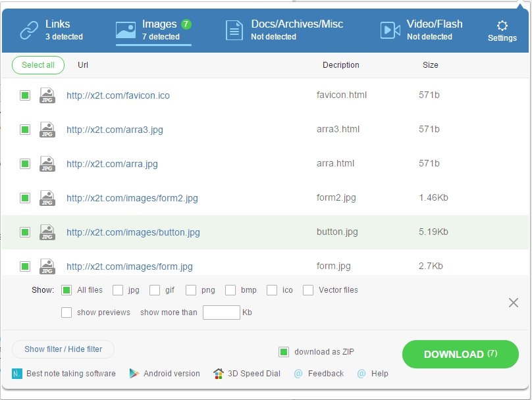Toggle the download as ZIP checkbox
This screenshot has width=532, height=400.
pos(284,352)
